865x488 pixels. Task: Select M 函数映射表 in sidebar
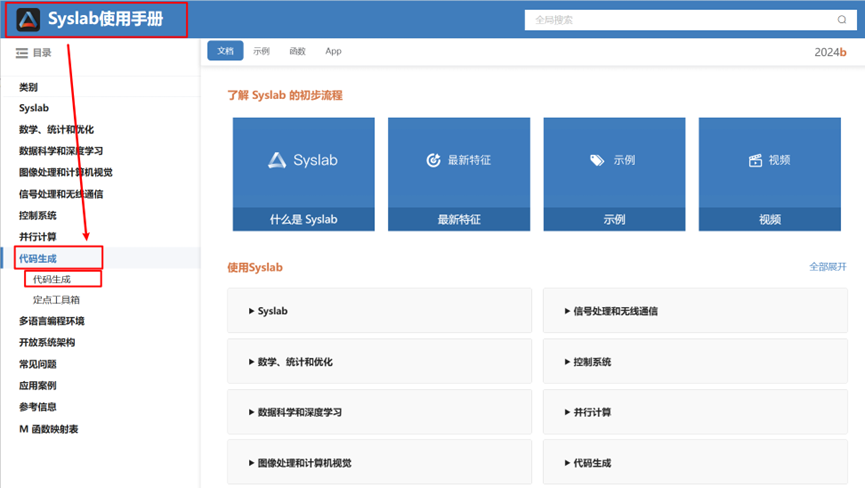click(x=49, y=429)
